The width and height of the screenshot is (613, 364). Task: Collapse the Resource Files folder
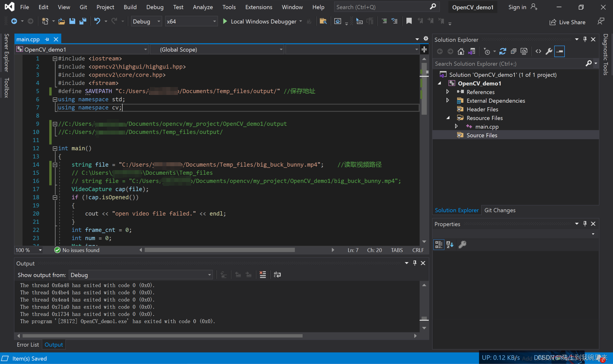pos(448,118)
